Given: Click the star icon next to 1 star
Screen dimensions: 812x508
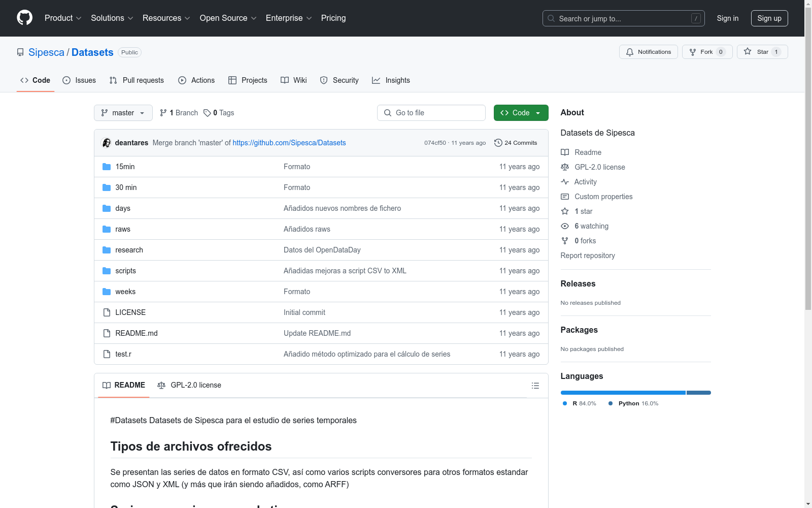Looking at the screenshot, I should 565,211.
